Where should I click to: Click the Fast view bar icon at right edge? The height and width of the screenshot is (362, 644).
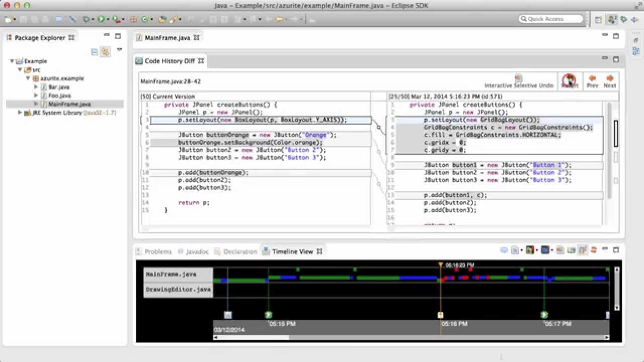636,40
